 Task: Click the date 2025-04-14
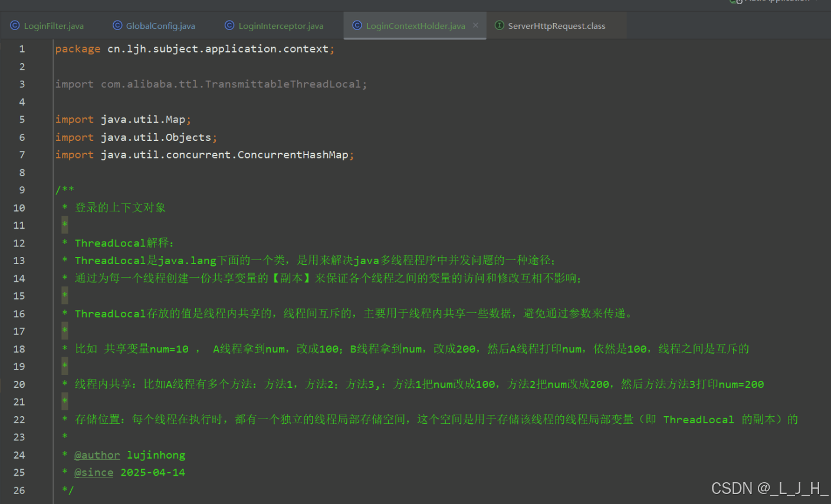(153, 473)
